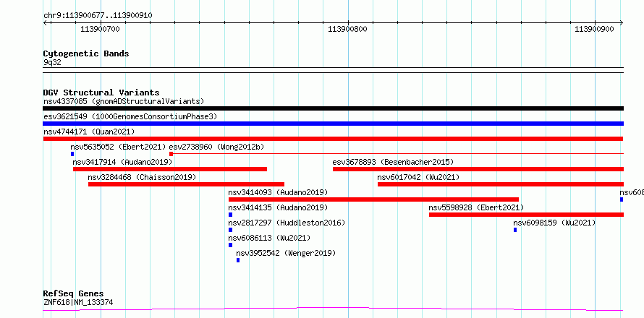Image resolution: width=644 pixels, height=318 pixels.
Task: Open the nsv4337085 (gnomADStructuralVariants) label
Action: (124, 101)
